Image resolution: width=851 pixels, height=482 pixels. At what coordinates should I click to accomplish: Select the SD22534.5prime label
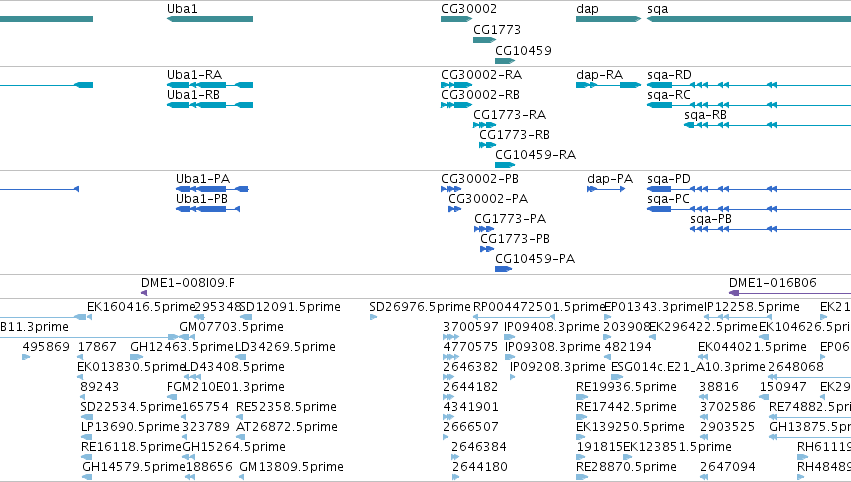131,407
